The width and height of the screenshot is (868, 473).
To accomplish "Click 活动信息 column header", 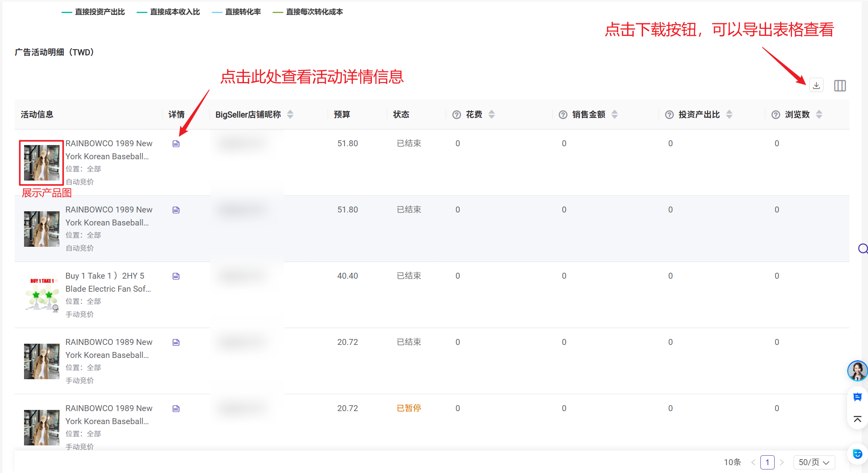I will pos(37,114).
